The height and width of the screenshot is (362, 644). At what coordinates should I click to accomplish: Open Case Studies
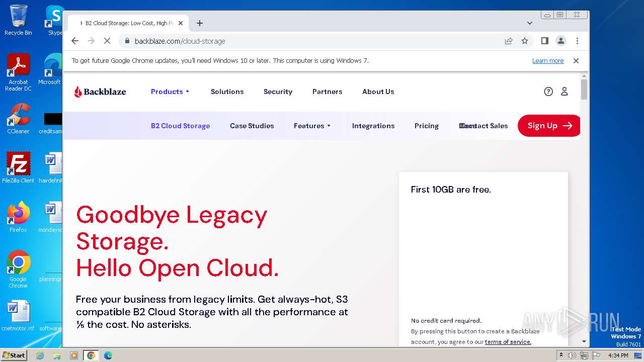(252, 126)
